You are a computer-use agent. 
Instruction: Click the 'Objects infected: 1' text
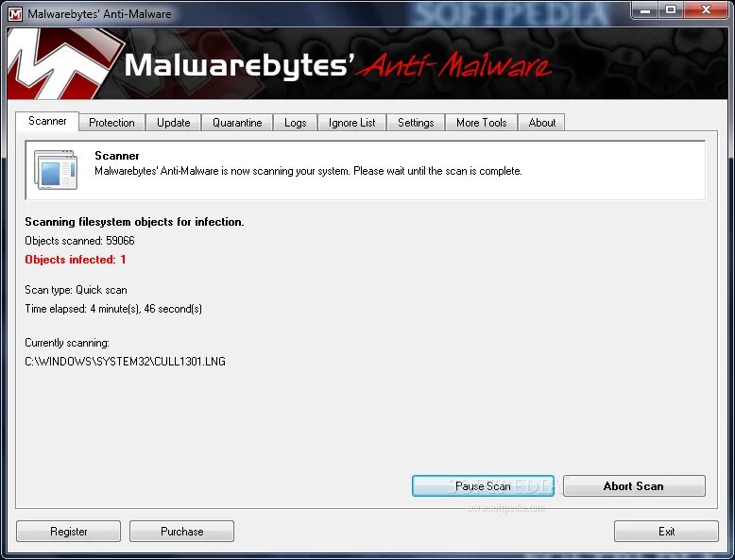(x=75, y=260)
